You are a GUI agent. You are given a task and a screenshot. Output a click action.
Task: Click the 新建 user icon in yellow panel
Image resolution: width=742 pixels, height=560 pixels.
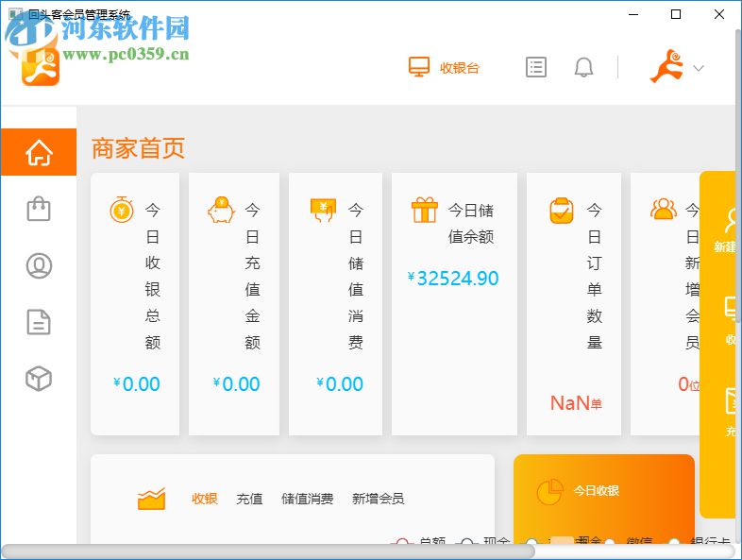pyautogui.click(x=730, y=220)
